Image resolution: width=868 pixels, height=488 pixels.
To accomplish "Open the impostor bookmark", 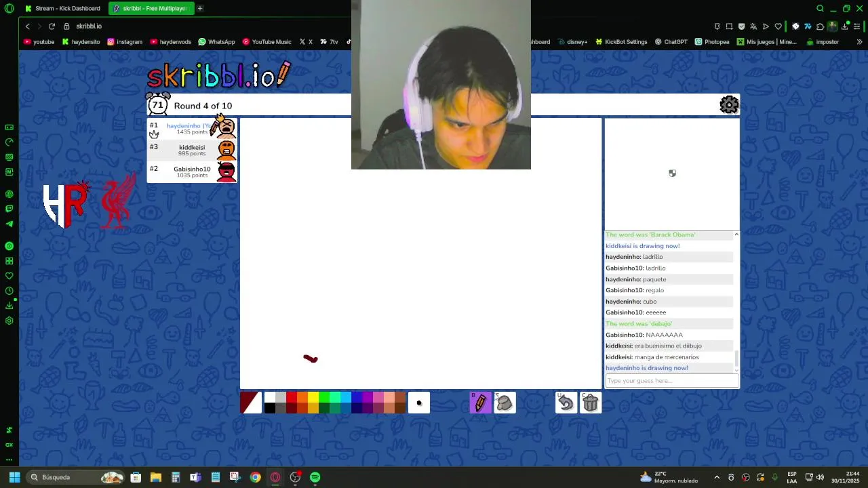I will 823,41.
